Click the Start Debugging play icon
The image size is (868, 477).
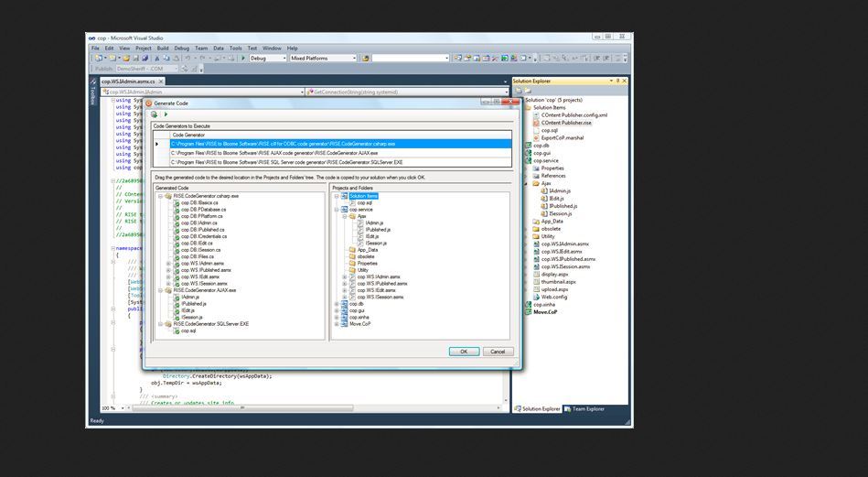tap(243, 58)
